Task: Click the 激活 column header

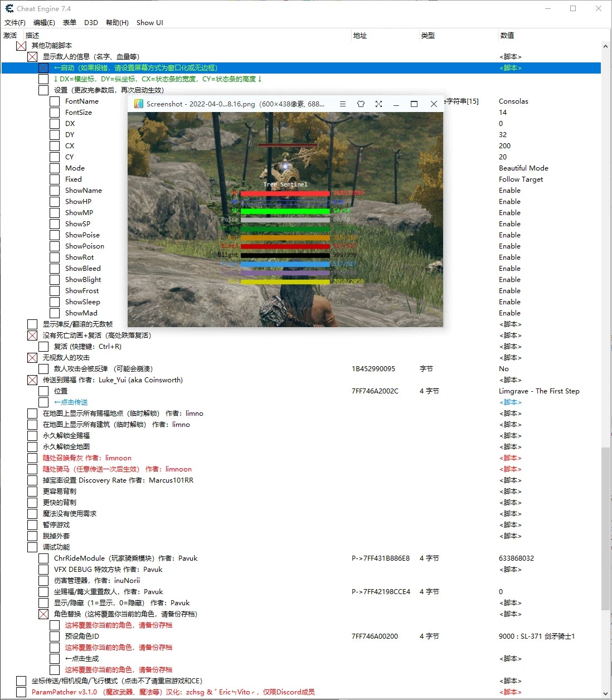Action: point(10,36)
